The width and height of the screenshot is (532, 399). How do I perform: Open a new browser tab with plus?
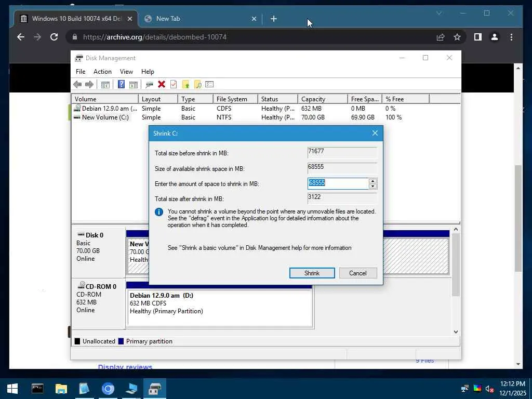(x=273, y=19)
